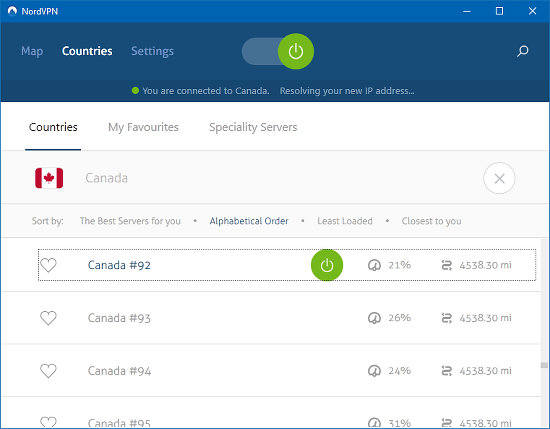Click the 24% load value
This screenshot has height=429, width=550.
400,371
